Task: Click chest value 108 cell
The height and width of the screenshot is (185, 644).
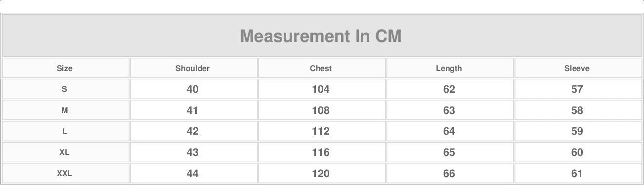Action: tap(321, 111)
